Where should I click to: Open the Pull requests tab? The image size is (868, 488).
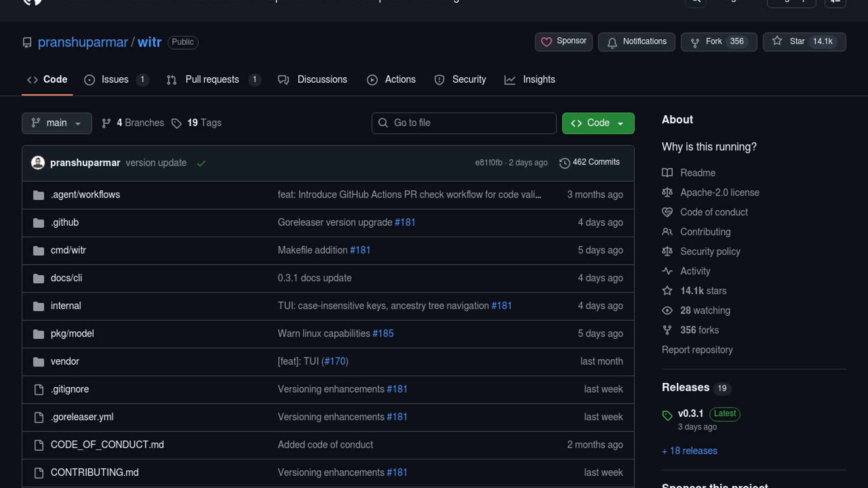(212, 80)
